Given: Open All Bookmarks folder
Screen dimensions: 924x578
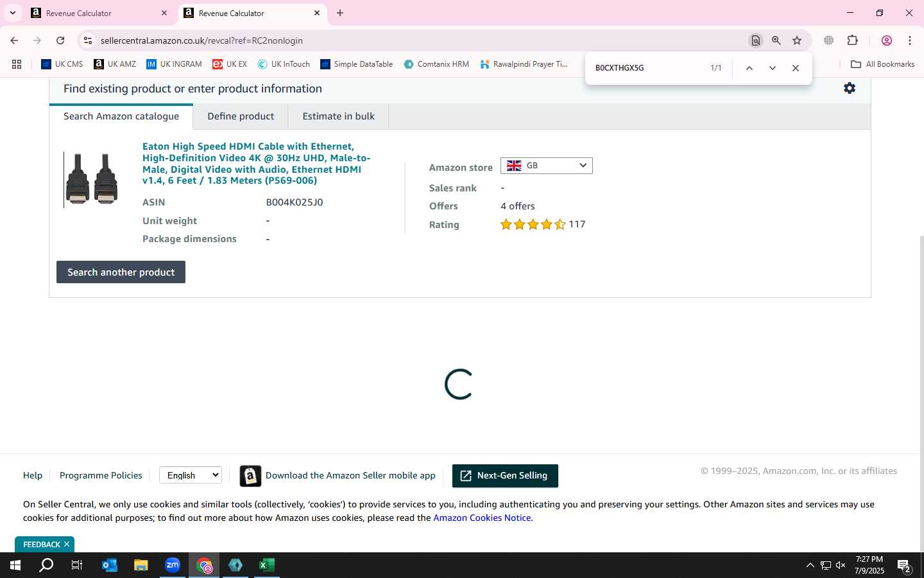Looking at the screenshot, I should [882, 64].
